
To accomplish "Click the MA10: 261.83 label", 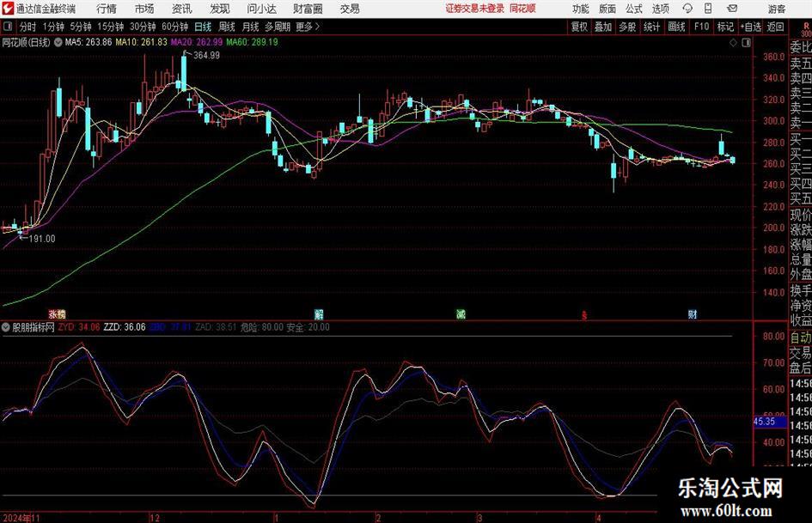I will pos(142,42).
